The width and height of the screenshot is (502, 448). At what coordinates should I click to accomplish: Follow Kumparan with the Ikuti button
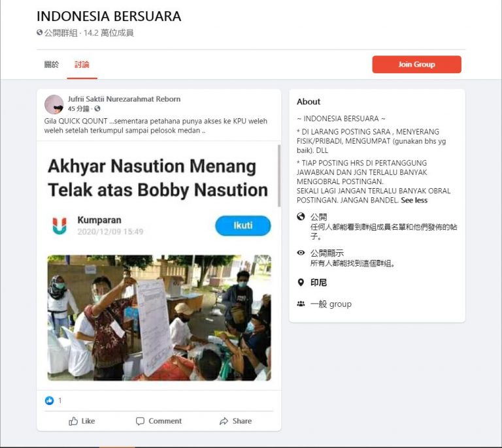[x=243, y=225]
